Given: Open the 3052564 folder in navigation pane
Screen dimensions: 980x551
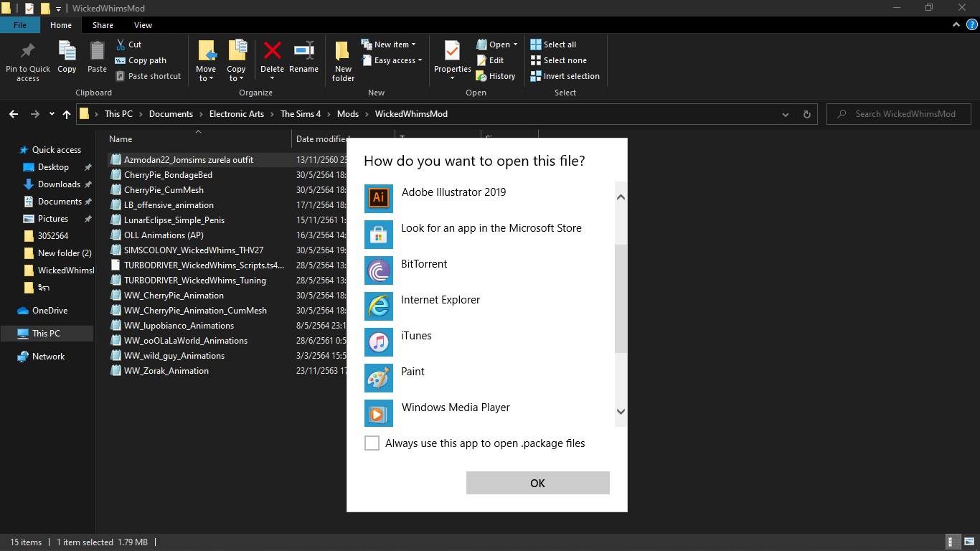Looking at the screenshot, I should (53, 236).
